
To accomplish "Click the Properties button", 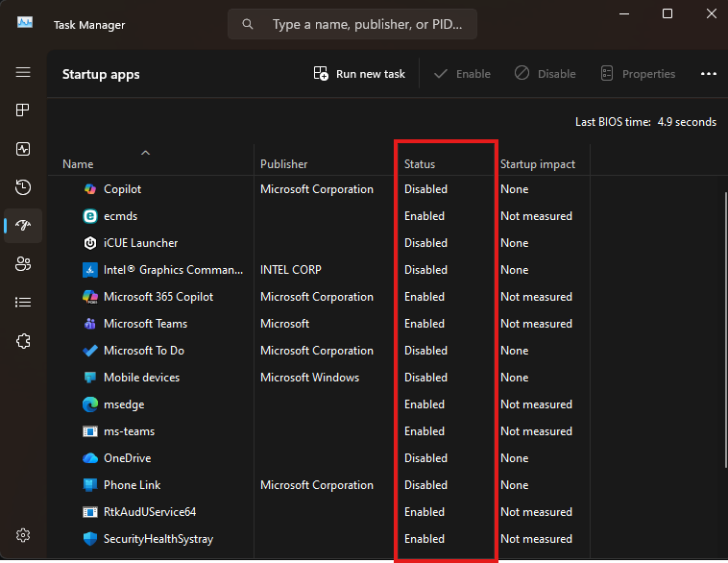I will [x=638, y=74].
